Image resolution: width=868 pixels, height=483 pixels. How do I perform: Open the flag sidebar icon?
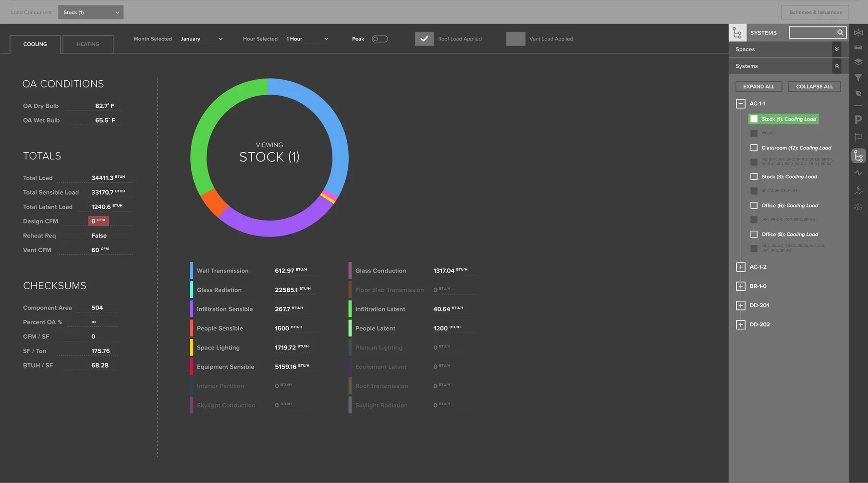pyautogui.click(x=858, y=137)
